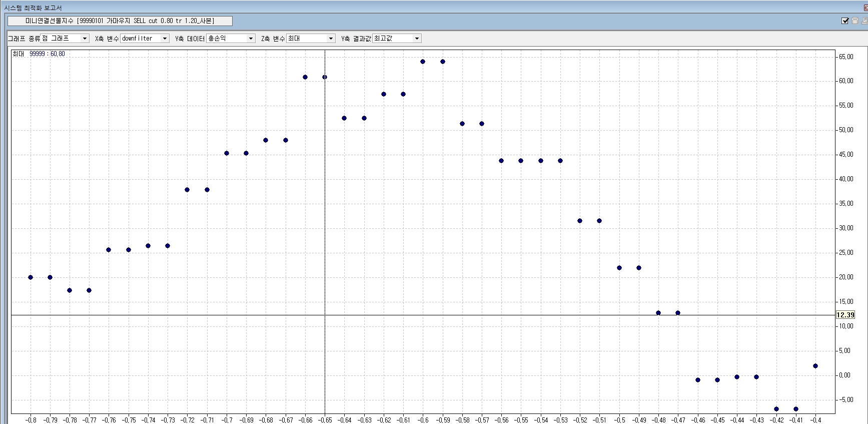The image size is (868, 424).
Task: Select the data point at x = -0.5
Action: pyautogui.click(x=619, y=268)
